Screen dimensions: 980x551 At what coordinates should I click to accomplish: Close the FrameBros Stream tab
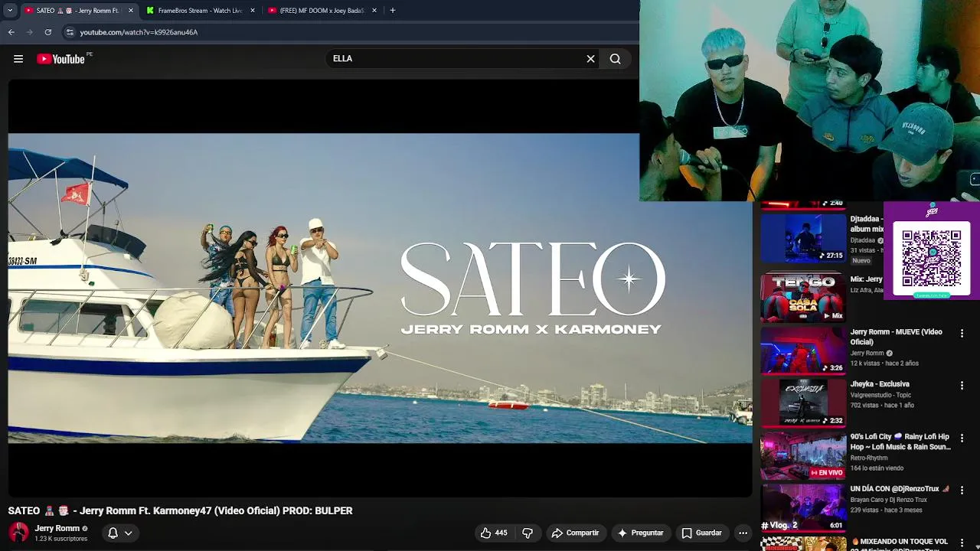253,11
